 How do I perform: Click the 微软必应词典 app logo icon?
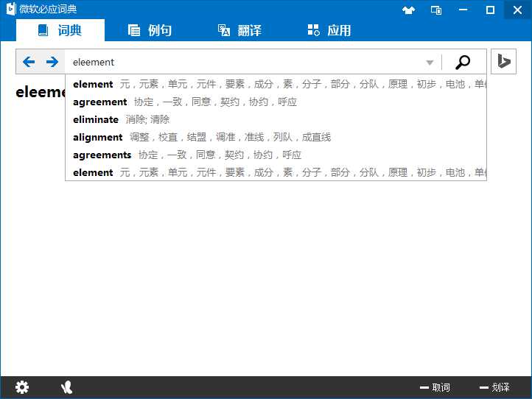tap(11, 9)
